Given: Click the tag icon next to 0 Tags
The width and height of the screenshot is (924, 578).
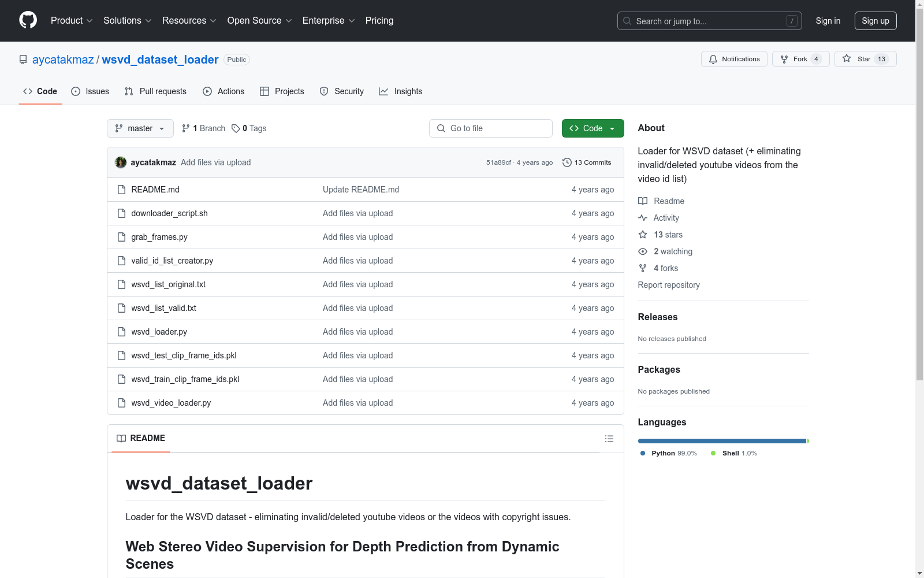Looking at the screenshot, I should (x=236, y=128).
